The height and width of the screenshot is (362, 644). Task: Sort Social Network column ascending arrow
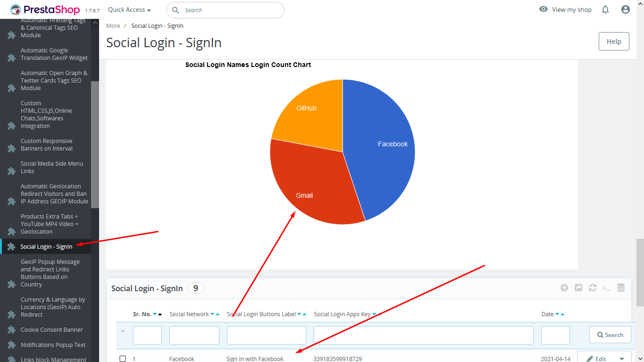(x=217, y=314)
